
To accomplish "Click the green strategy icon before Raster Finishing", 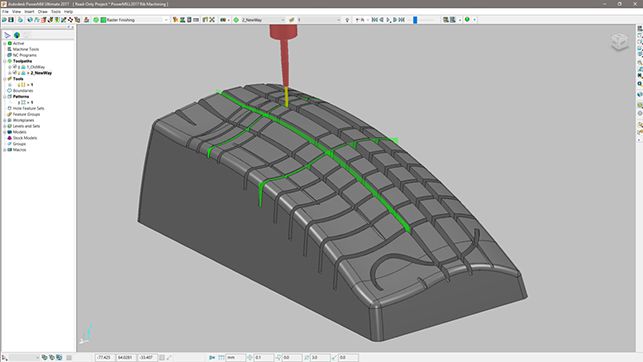I will pos(103,20).
